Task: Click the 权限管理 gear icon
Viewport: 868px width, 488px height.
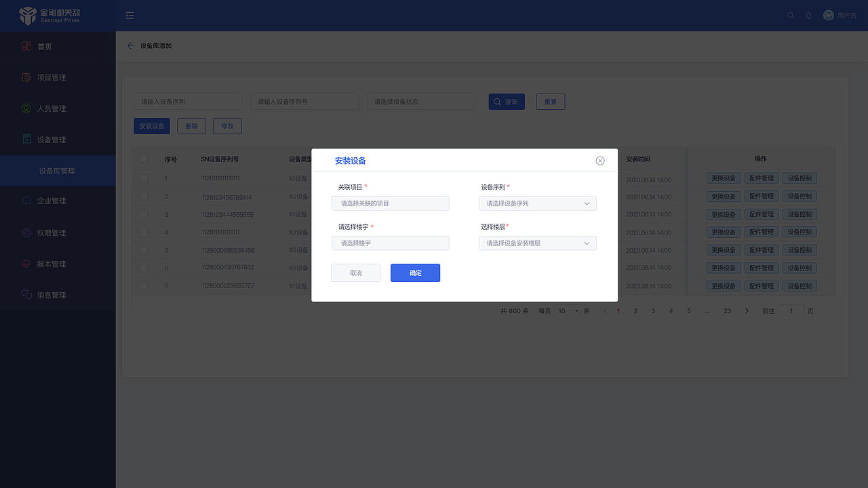Action: (26, 232)
